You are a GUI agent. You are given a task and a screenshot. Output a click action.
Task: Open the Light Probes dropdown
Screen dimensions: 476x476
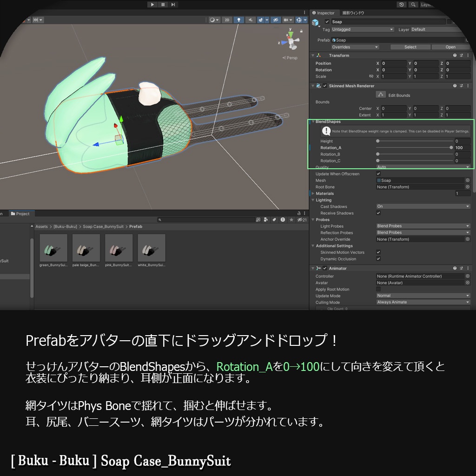423,226
